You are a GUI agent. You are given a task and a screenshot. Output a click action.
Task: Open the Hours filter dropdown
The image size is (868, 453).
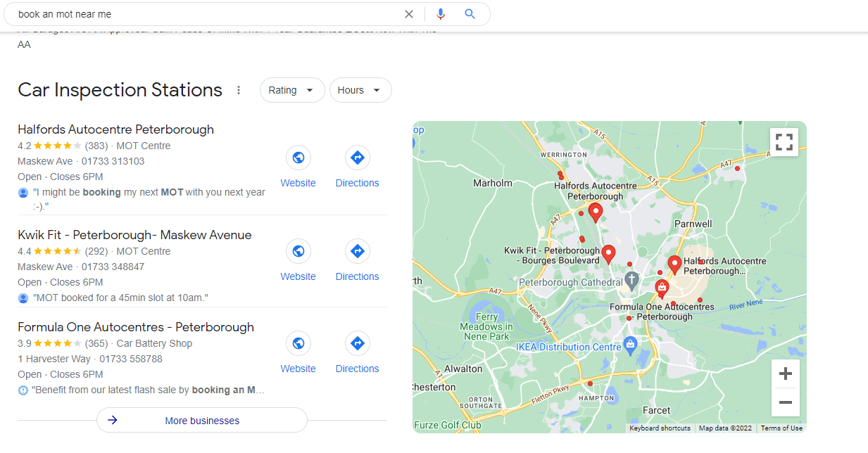click(360, 90)
